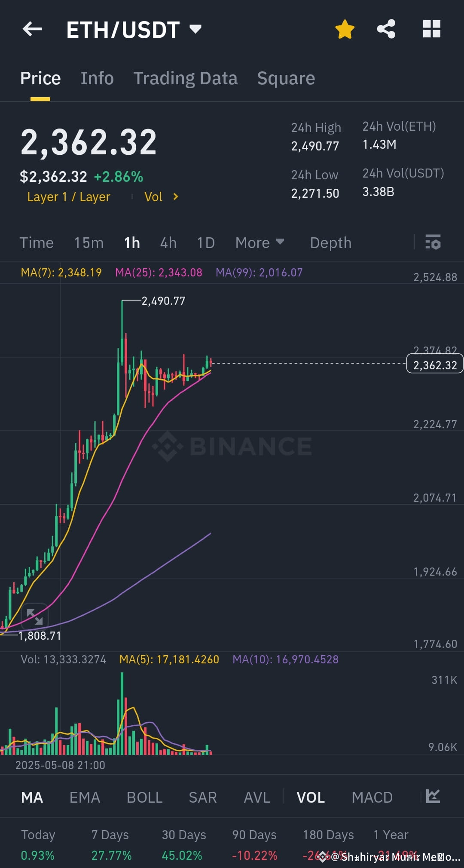Tap the MA(10): 16,970.4528 volume legend
The width and height of the screenshot is (464, 868).
(285, 659)
